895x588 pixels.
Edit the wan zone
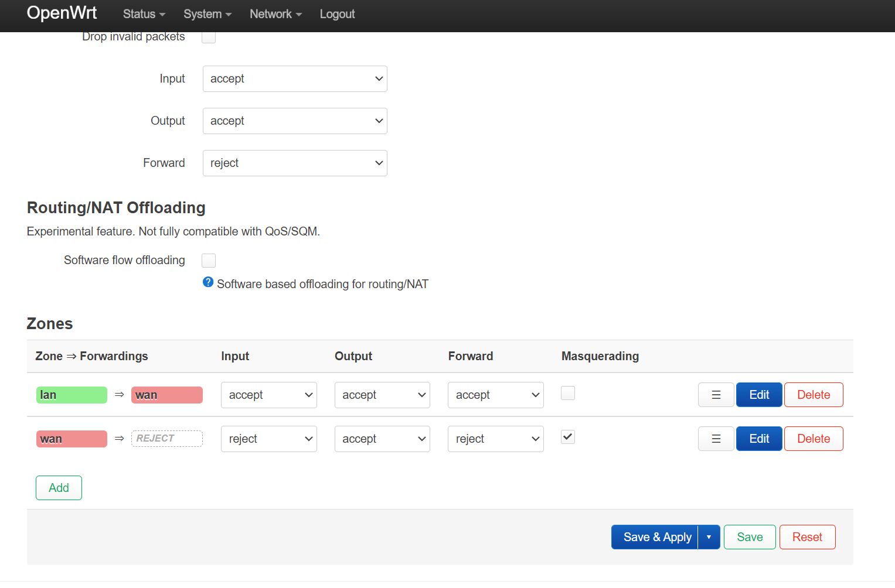click(x=759, y=439)
